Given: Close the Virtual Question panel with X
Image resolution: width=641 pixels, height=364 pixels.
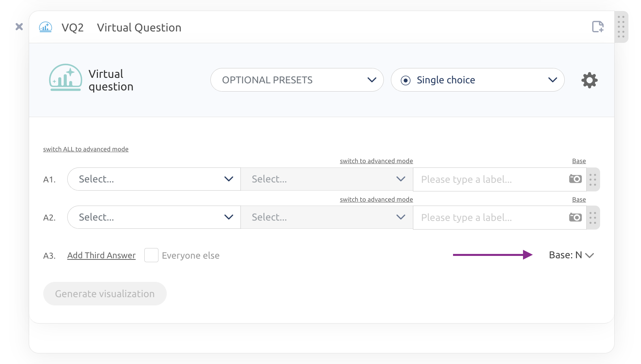Looking at the screenshot, I should pyautogui.click(x=19, y=27).
